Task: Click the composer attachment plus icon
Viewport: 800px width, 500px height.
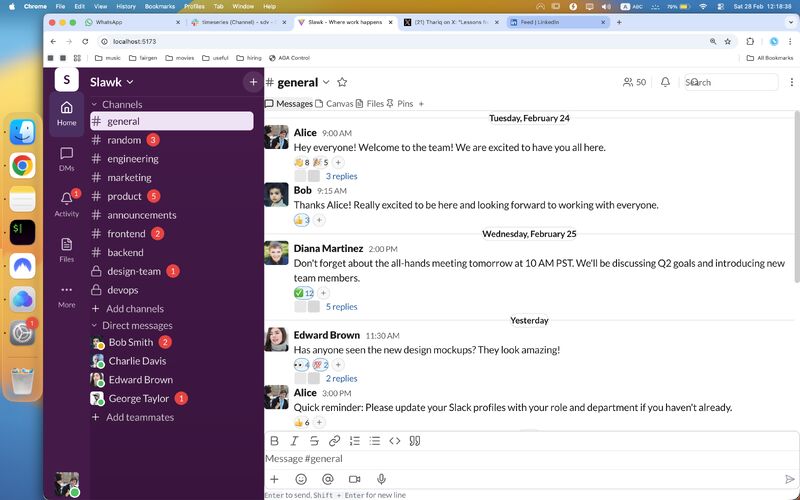Action: 274,479
